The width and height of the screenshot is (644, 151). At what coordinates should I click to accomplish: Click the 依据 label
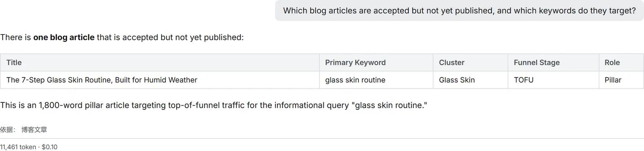(8, 130)
